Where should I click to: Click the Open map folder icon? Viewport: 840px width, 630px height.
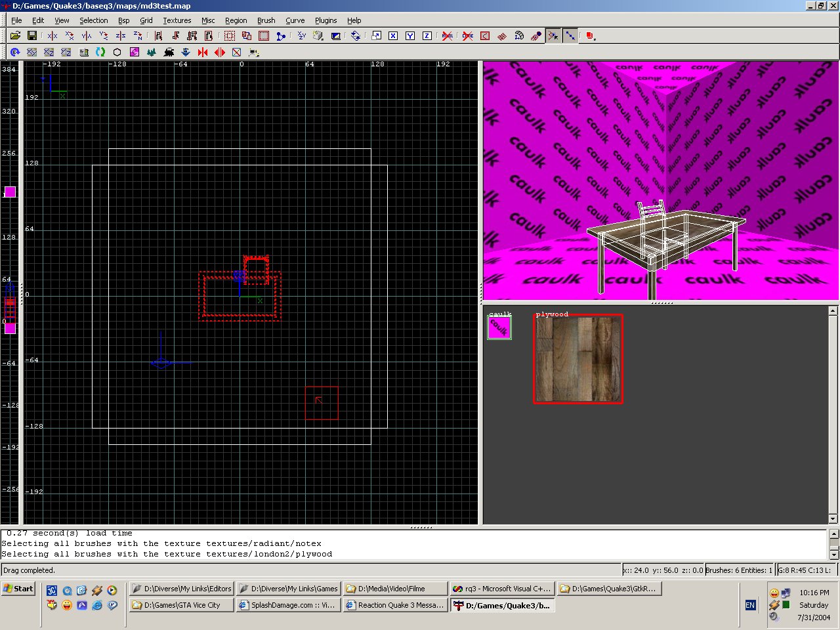15,36
